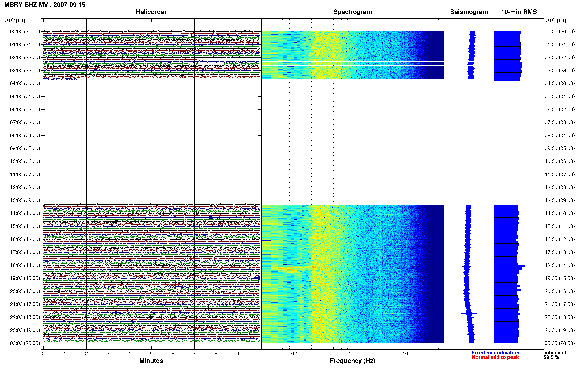Image resolution: width=588 pixels, height=368 pixels.
Task: Click the '9' tick on the Minutes axis
Action: 237,354
